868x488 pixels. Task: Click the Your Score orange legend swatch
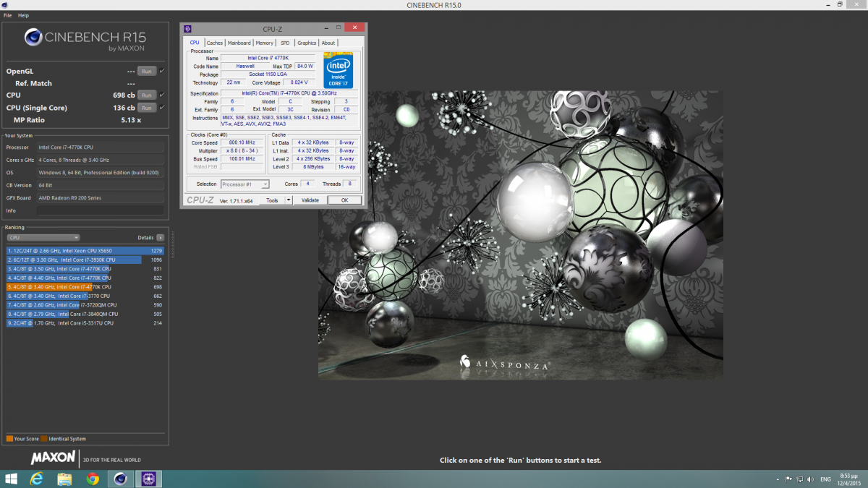(x=9, y=439)
